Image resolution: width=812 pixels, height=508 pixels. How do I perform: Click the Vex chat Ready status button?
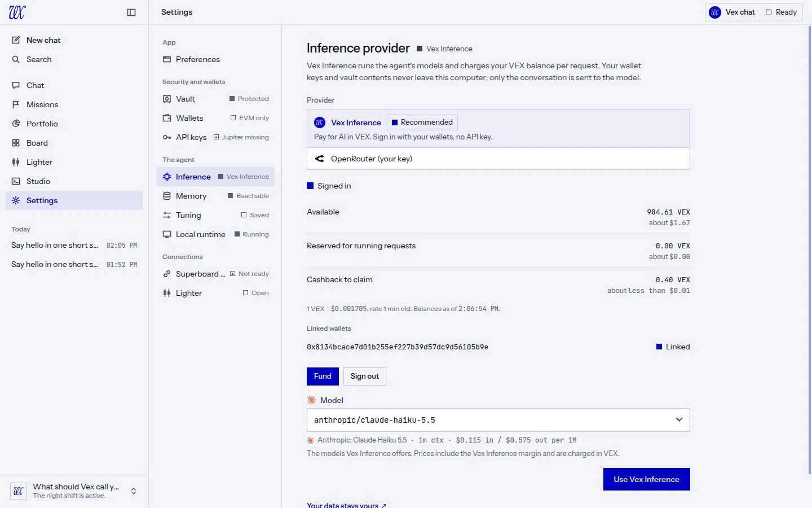click(753, 12)
